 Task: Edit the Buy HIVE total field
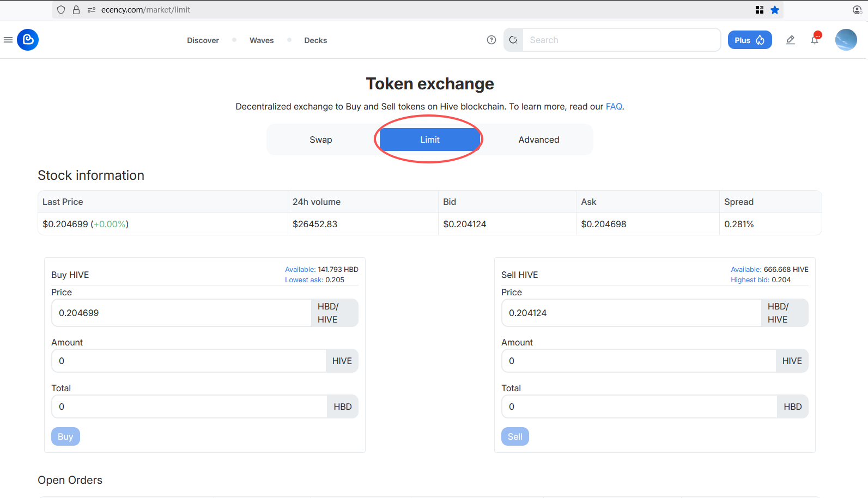pos(190,406)
